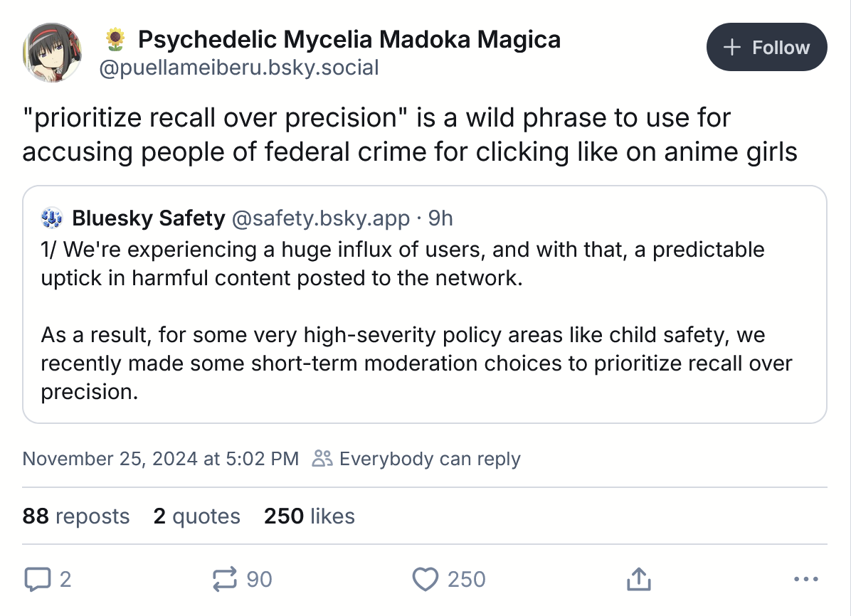Click the sunflower emoji beside display name
The image size is (851, 616).
[115, 40]
